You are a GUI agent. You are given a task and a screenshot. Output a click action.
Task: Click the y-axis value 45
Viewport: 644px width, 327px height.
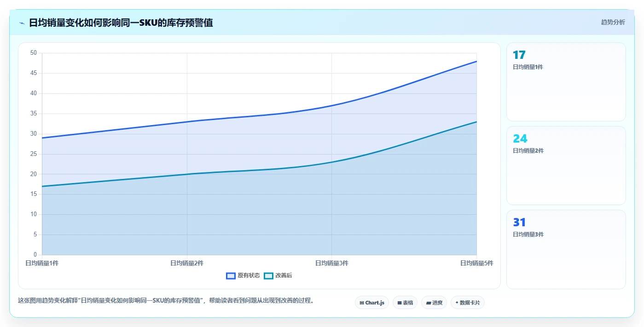33,73
